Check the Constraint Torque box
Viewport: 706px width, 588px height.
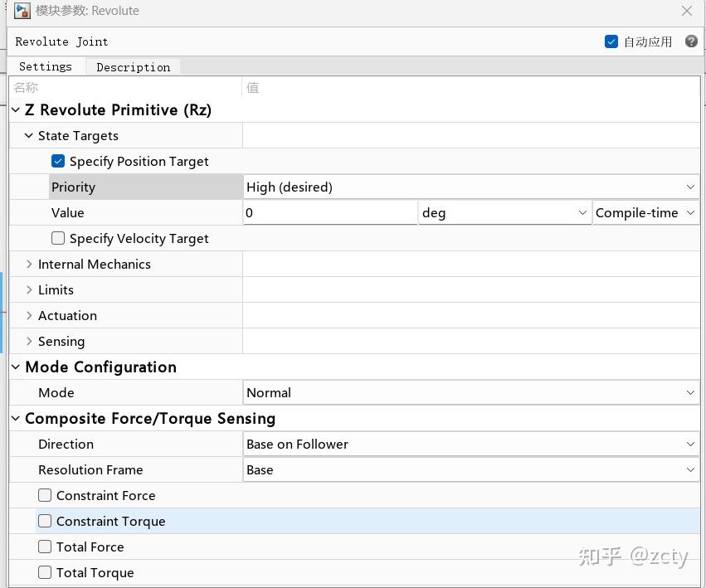click(x=45, y=521)
